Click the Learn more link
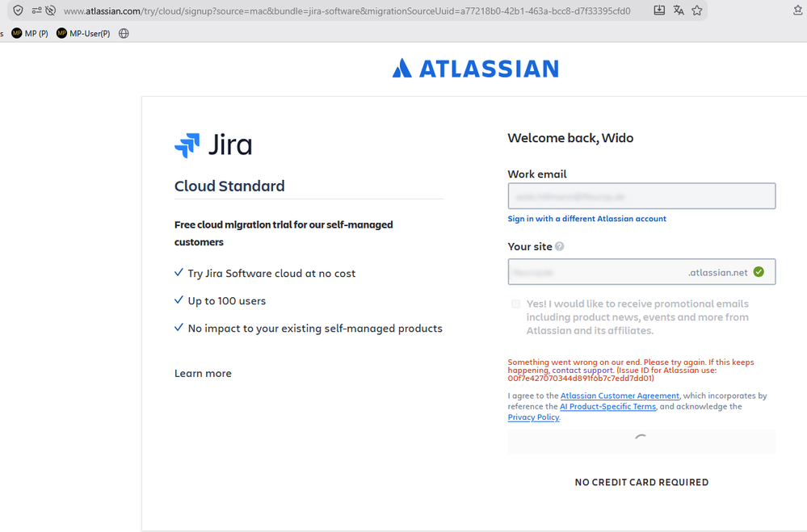Image resolution: width=807 pixels, height=532 pixels. point(203,374)
